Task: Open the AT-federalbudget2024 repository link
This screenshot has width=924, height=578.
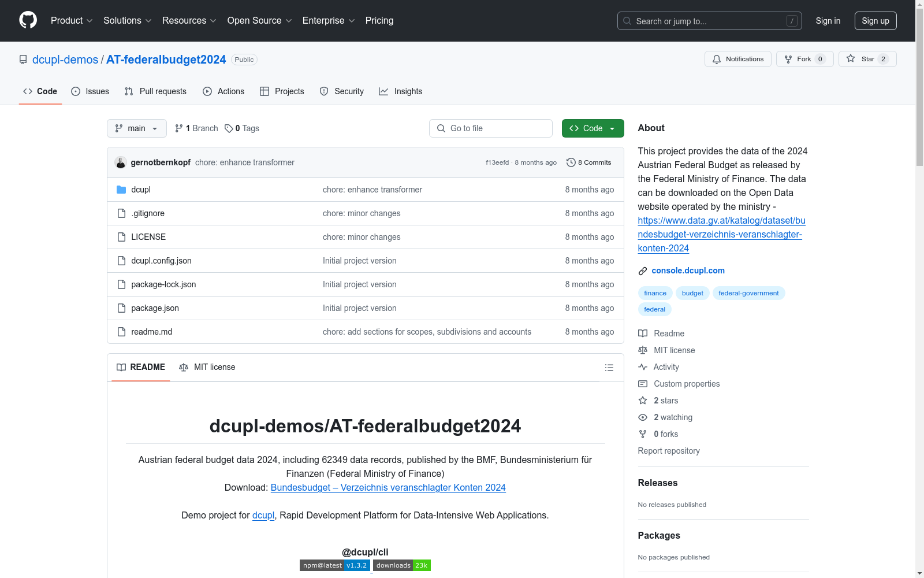Action: coord(166,60)
